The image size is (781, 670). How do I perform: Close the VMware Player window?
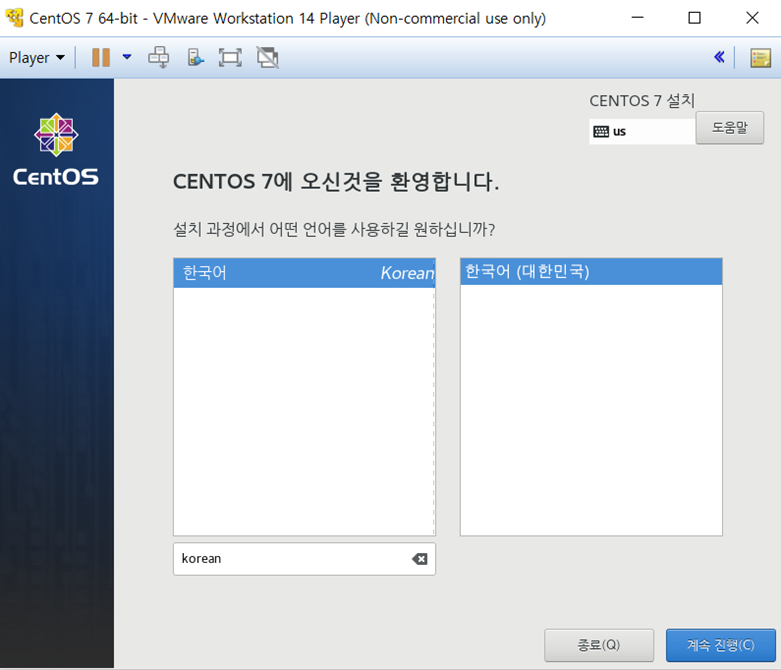tap(752, 18)
